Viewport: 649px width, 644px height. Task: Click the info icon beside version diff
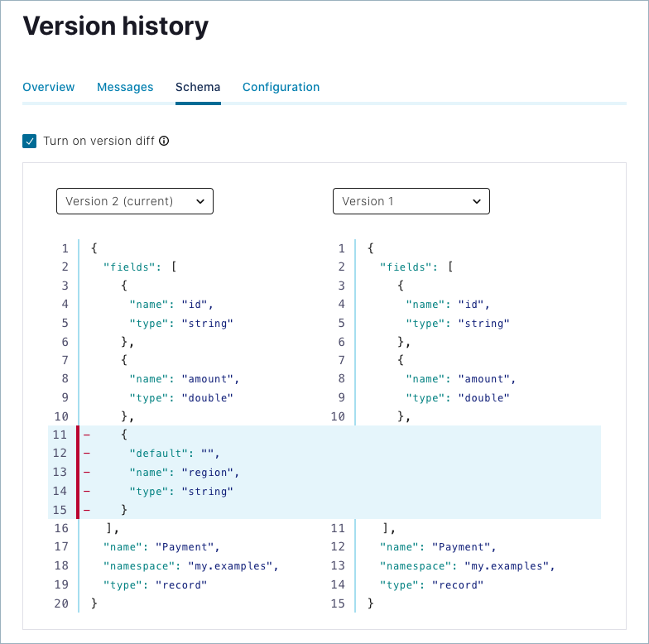(164, 141)
